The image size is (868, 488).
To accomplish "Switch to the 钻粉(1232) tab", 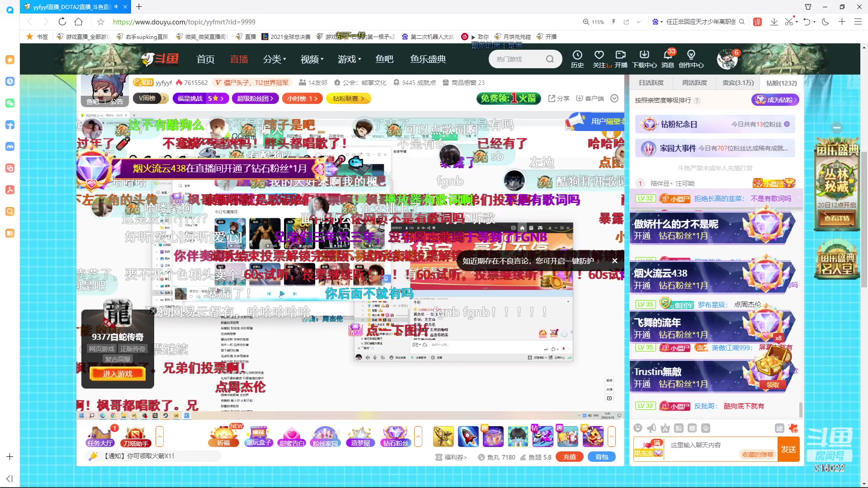I will [781, 83].
